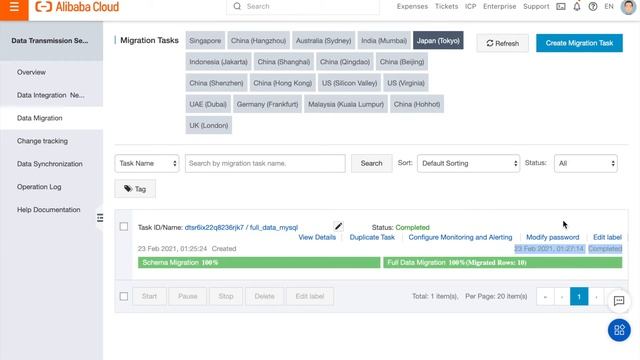This screenshot has width=640, height=360.
Task: Select the UAE (Dubai) region tab
Action: [208, 104]
